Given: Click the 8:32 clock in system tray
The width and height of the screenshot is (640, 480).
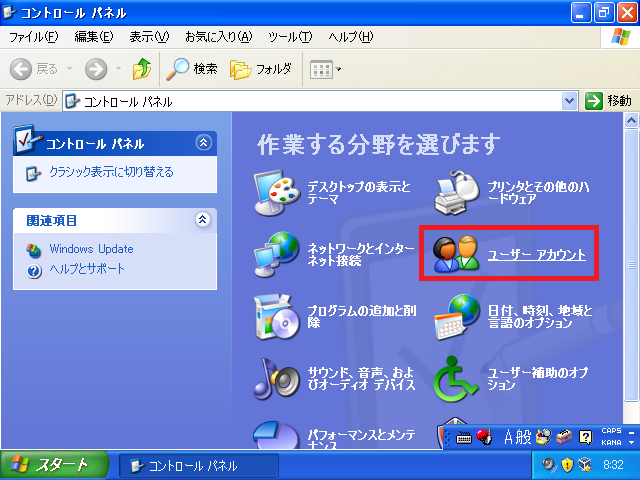Looking at the screenshot, I should tap(613, 464).
